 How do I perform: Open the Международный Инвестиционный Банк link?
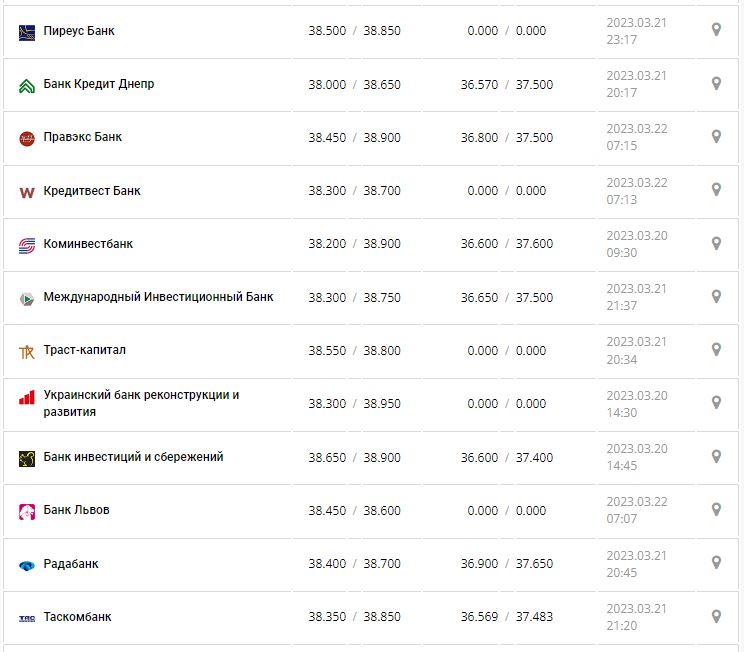[x=158, y=297]
